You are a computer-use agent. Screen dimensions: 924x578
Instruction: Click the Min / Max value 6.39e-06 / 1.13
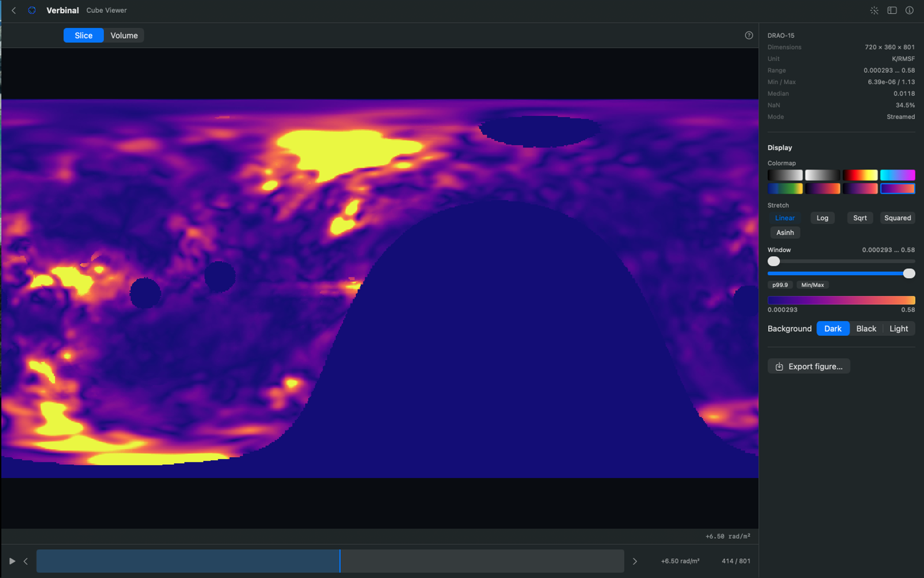coord(891,82)
